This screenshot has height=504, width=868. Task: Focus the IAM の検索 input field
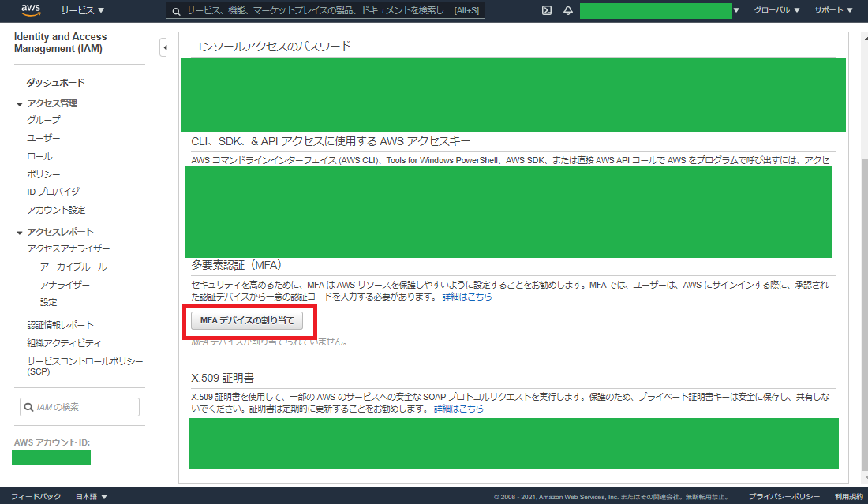click(x=80, y=407)
